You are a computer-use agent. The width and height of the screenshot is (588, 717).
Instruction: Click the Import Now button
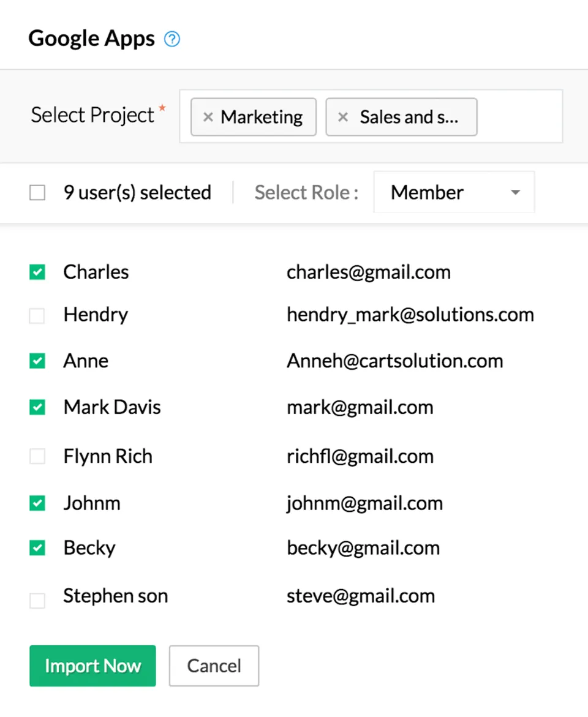[92, 666]
